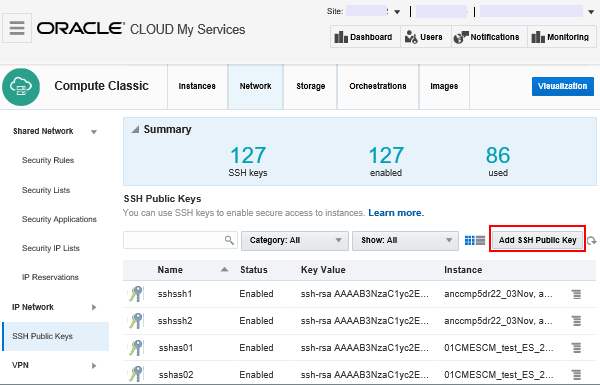
Task: Select the sshas01 key name
Action: (x=176, y=348)
